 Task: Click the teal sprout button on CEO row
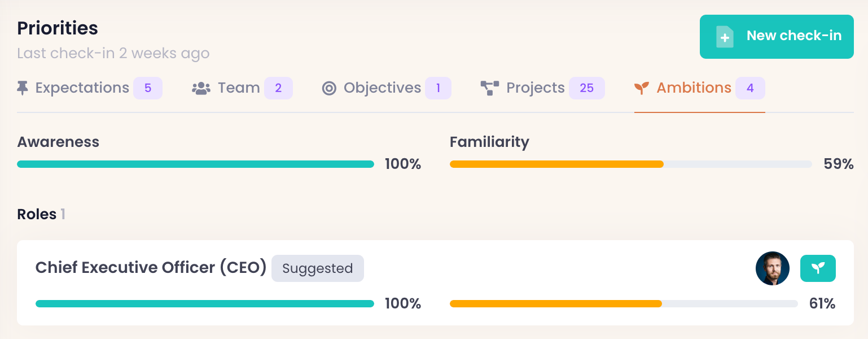[818, 268]
